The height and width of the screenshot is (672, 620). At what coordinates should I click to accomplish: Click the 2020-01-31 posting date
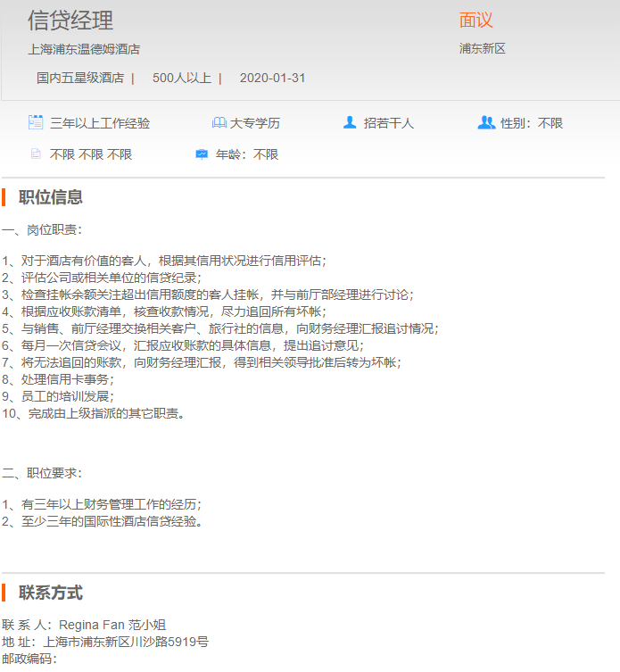(x=272, y=78)
